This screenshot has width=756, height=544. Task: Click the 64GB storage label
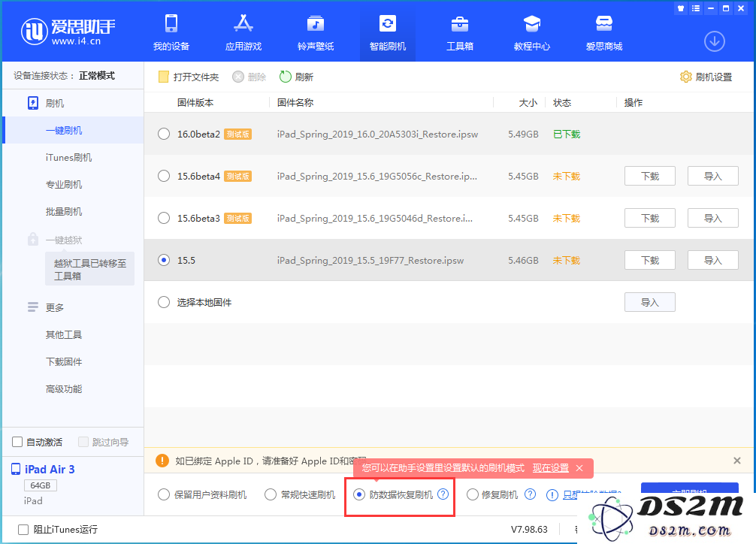pyautogui.click(x=41, y=485)
